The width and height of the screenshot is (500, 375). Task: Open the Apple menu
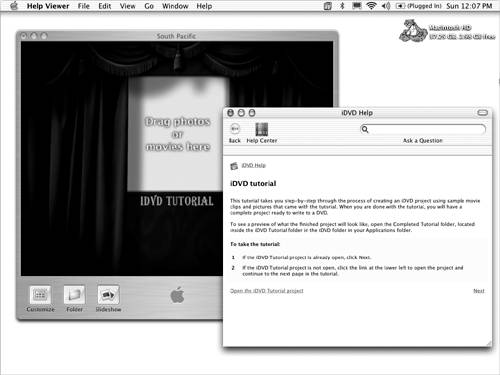coord(14,6)
